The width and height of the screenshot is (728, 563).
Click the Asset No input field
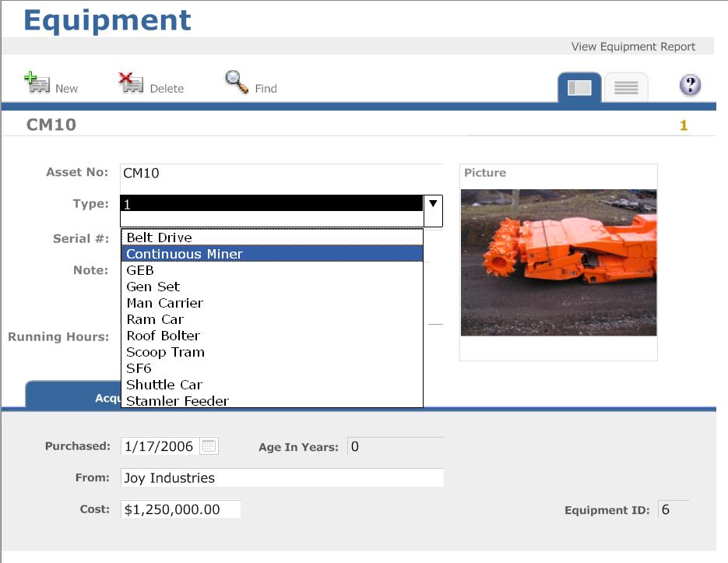281,173
